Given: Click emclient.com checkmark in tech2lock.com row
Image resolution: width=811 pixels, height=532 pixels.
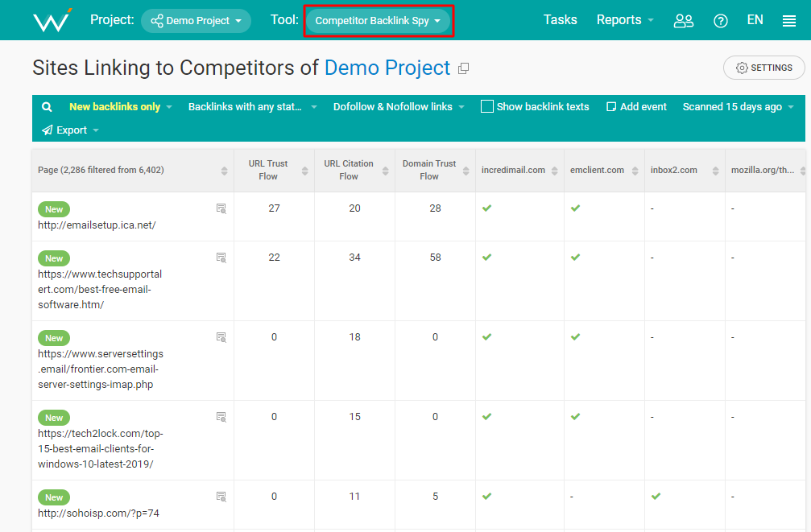Looking at the screenshot, I should point(576,417).
